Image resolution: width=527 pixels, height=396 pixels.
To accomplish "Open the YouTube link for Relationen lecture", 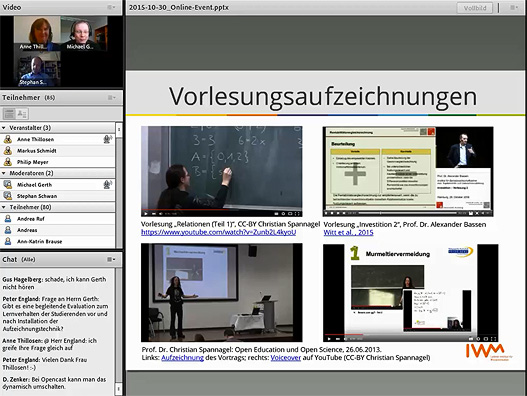I will (x=218, y=232).
